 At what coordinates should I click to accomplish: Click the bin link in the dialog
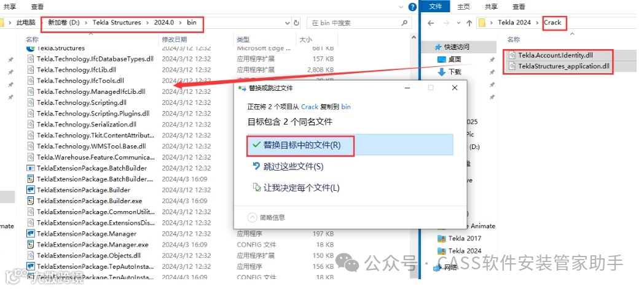point(346,107)
